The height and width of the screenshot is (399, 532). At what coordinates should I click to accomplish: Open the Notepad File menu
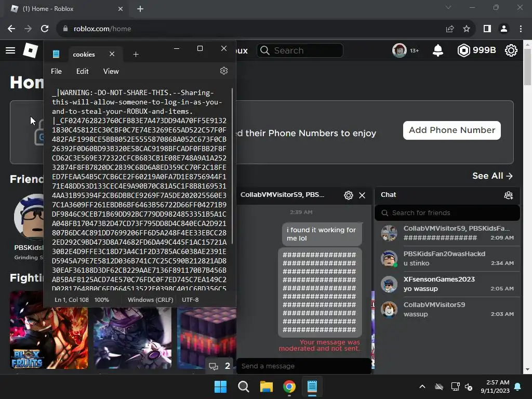coord(56,71)
